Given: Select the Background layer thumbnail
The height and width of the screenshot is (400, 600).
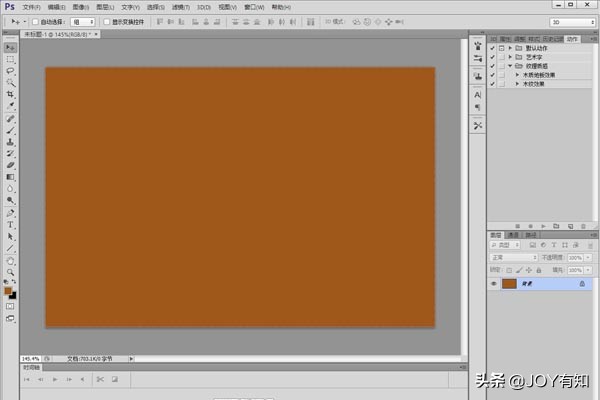Looking at the screenshot, I should point(509,284).
